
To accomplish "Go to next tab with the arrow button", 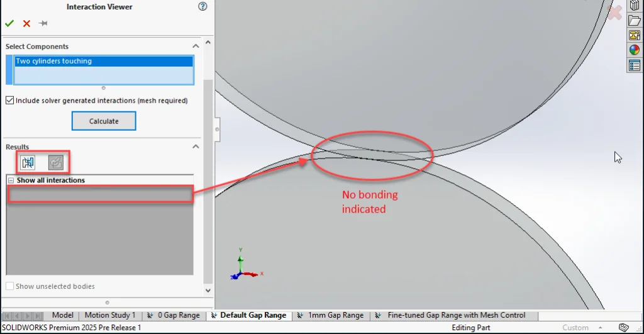I will (x=28, y=316).
